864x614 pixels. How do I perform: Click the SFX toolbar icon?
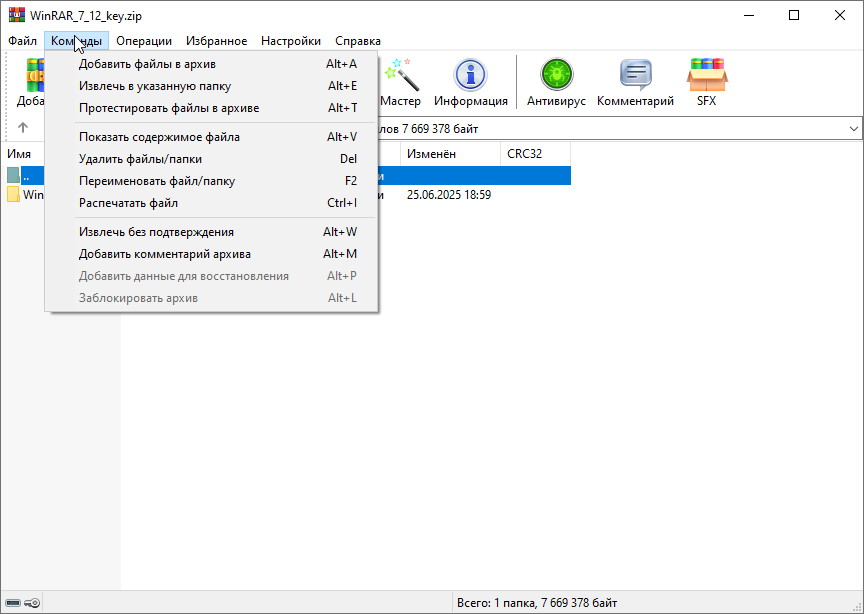click(706, 74)
